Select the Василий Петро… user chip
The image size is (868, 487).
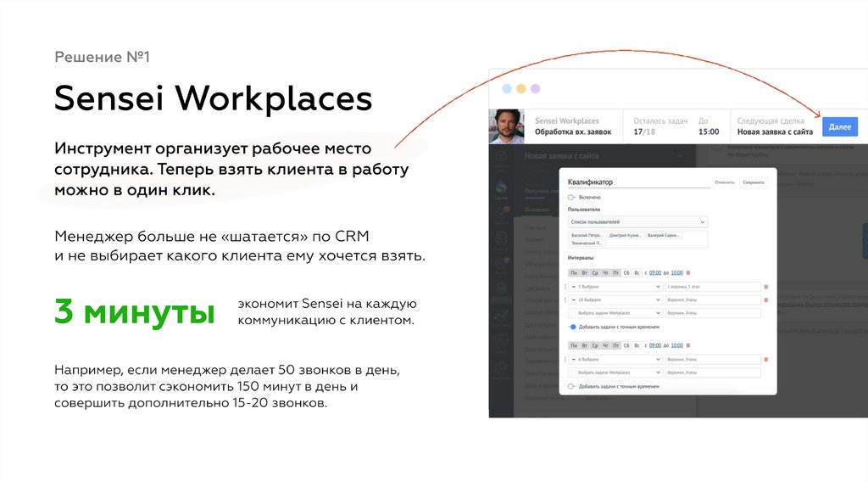tap(587, 236)
